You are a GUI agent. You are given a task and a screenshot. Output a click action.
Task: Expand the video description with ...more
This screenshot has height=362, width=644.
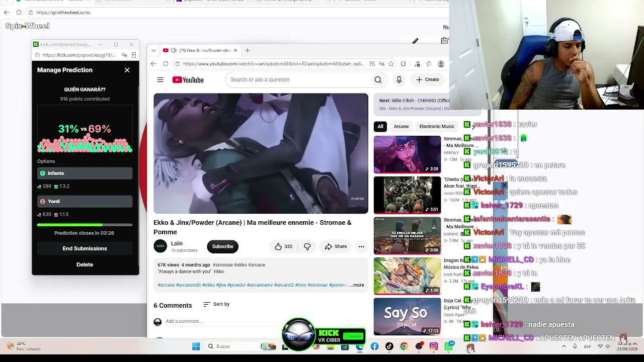click(x=357, y=285)
